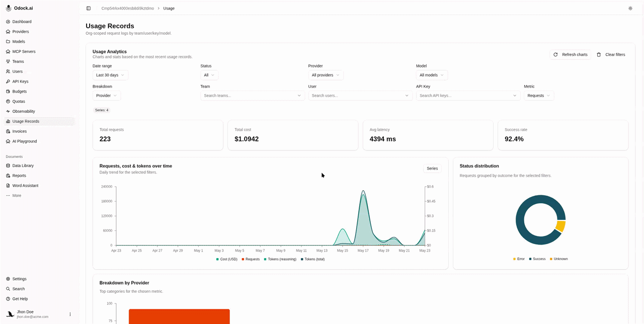Click the Observability pulse icon
The height and width of the screenshot is (324, 644).
pyautogui.click(x=8, y=111)
